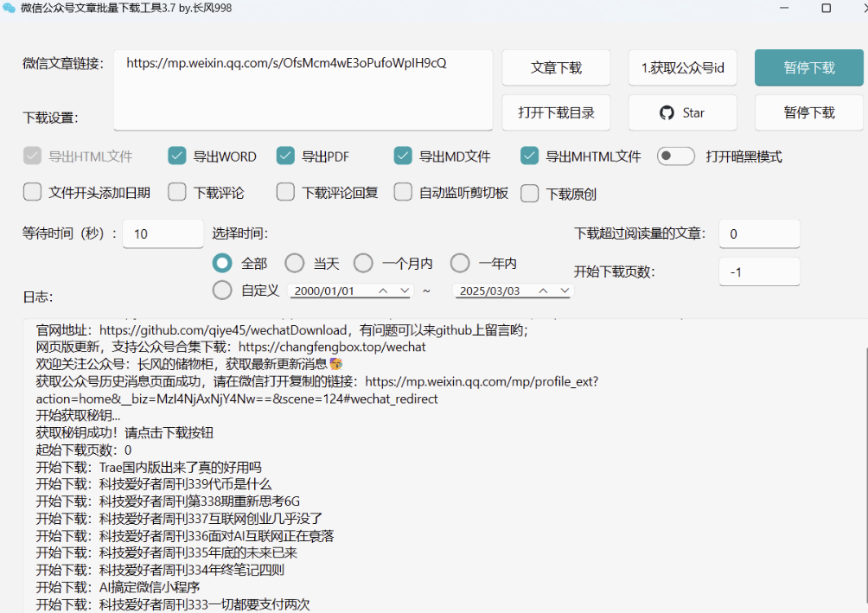Viewport: 868px width, 613px height.
Task: Maximize the download tool window
Action: [826, 9]
